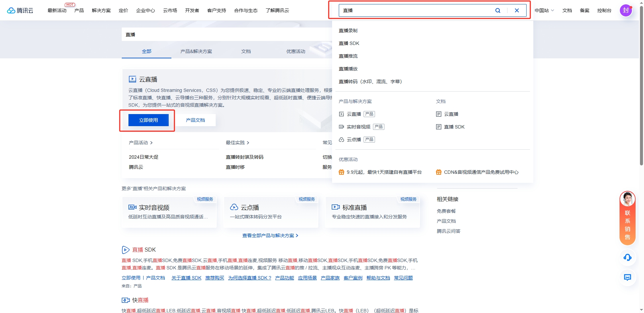Viewport: 644px width, 313px height.
Task: Open 腾讯云问答 related link
Action: tap(448, 231)
